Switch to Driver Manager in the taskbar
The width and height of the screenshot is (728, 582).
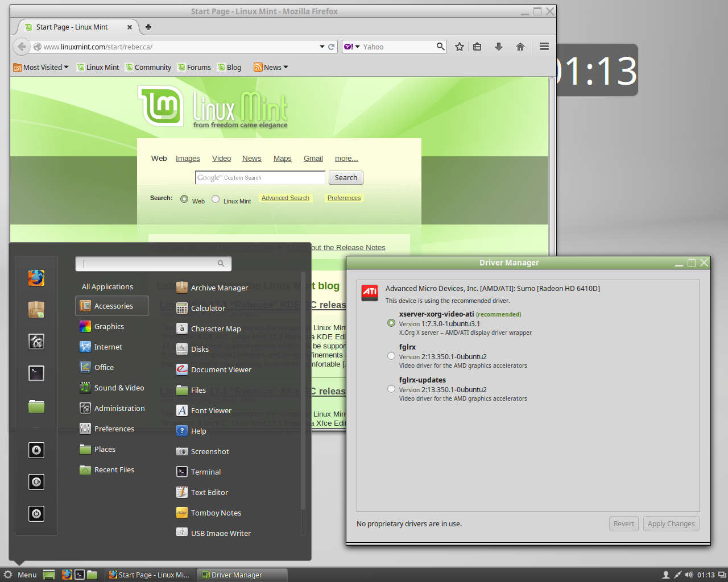(x=242, y=575)
